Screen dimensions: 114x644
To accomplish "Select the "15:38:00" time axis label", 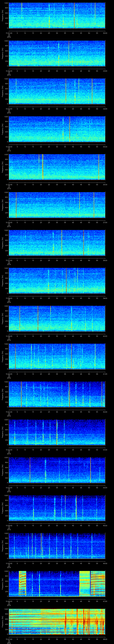I will 9,298.
